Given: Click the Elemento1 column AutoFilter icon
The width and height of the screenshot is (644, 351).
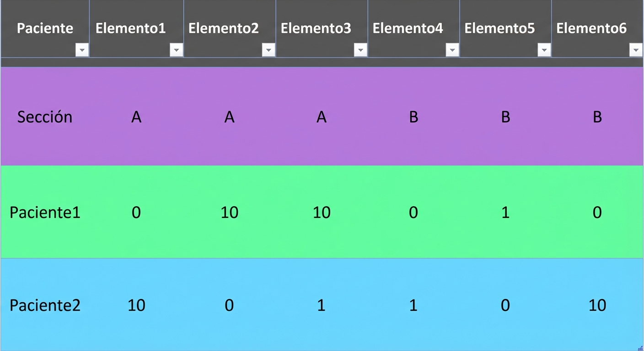Looking at the screenshot, I should pos(176,49).
